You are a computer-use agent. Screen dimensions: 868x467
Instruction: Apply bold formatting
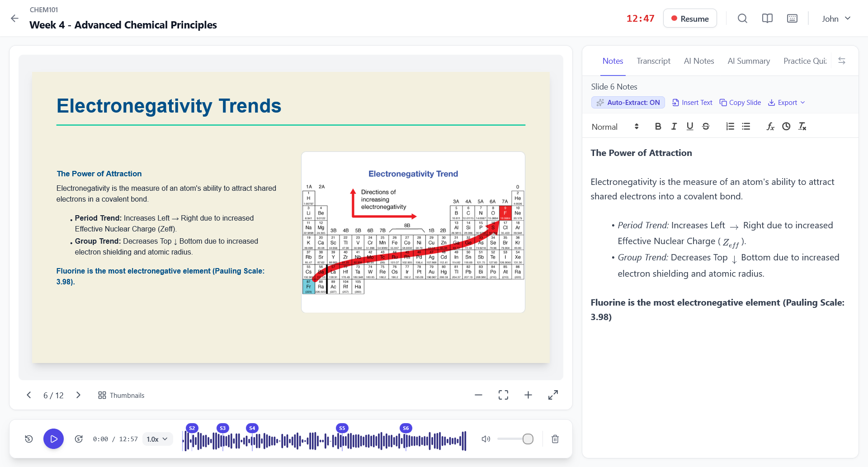coord(658,127)
